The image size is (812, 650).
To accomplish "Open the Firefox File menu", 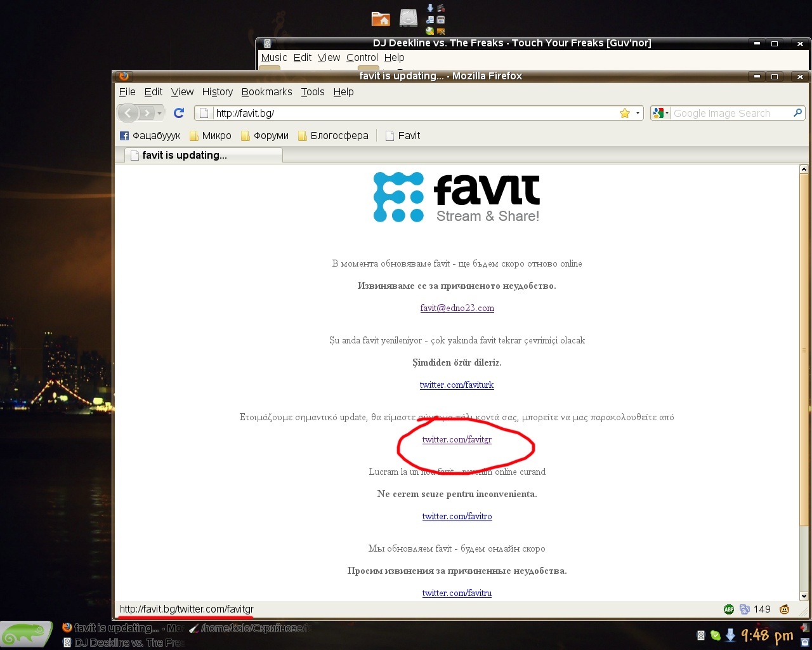I will coord(127,91).
